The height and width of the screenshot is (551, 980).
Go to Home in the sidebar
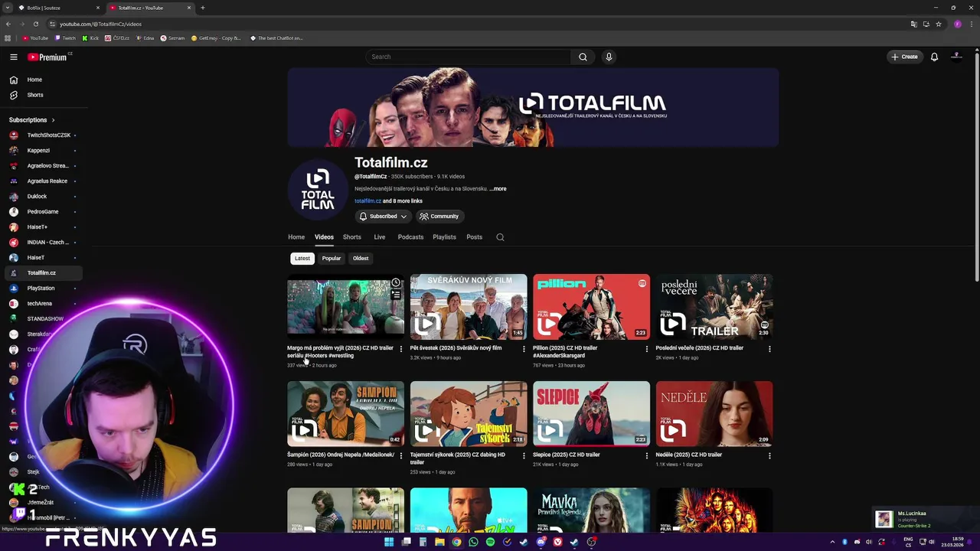(x=42, y=80)
